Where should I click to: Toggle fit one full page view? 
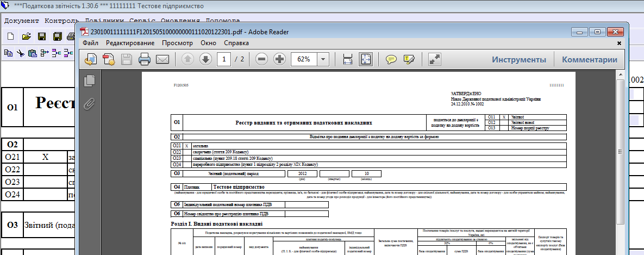(366, 59)
